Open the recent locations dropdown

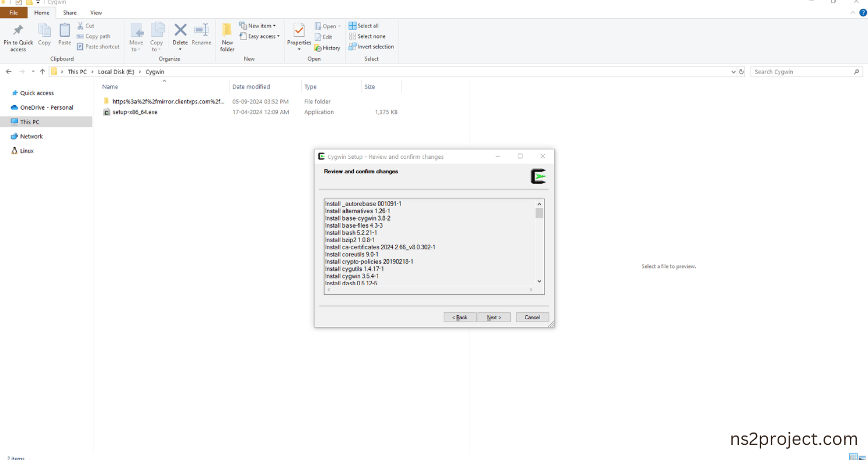point(33,72)
